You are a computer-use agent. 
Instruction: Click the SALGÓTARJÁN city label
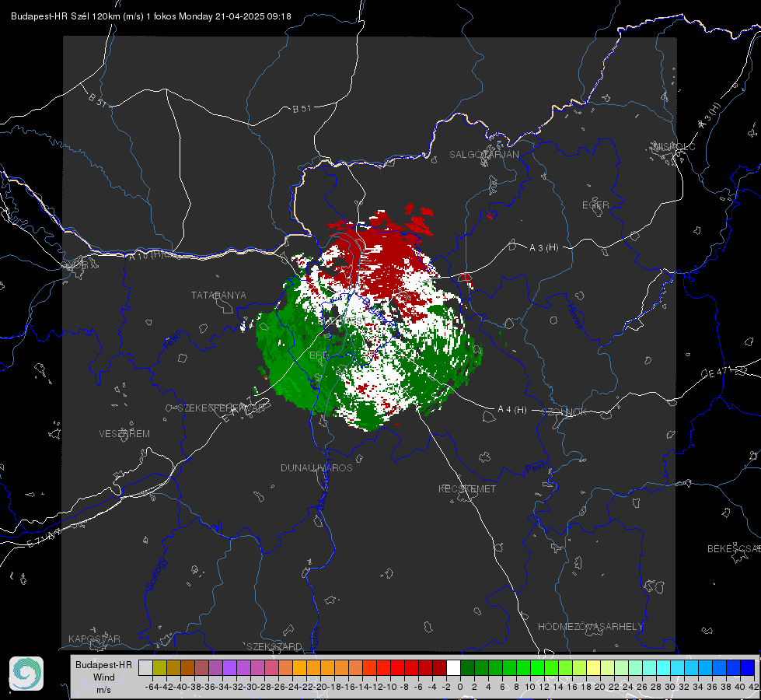tap(483, 155)
